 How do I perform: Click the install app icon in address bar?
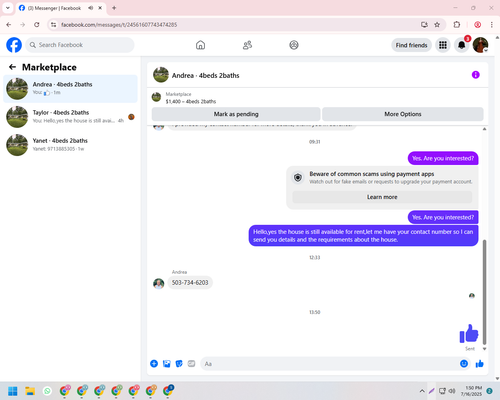point(424,25)
